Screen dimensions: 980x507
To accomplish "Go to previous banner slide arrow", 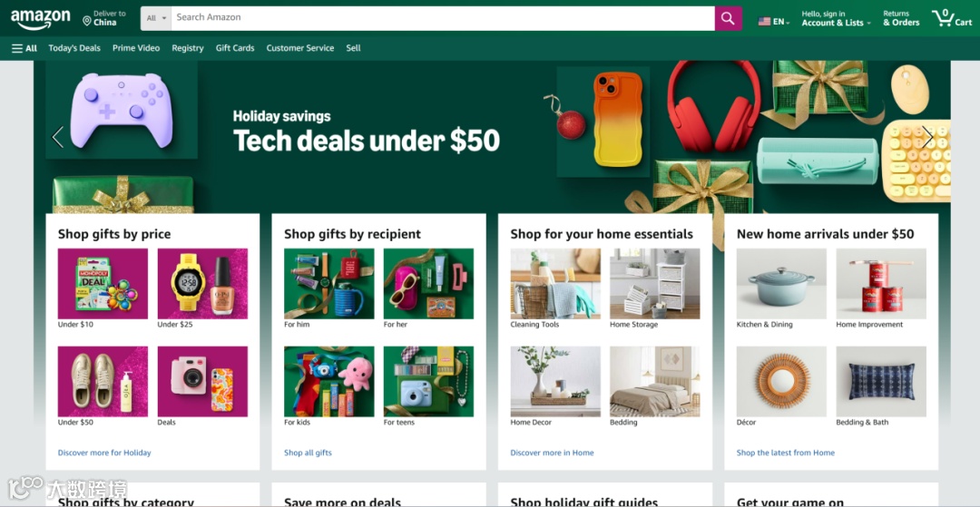I will 57,137.
